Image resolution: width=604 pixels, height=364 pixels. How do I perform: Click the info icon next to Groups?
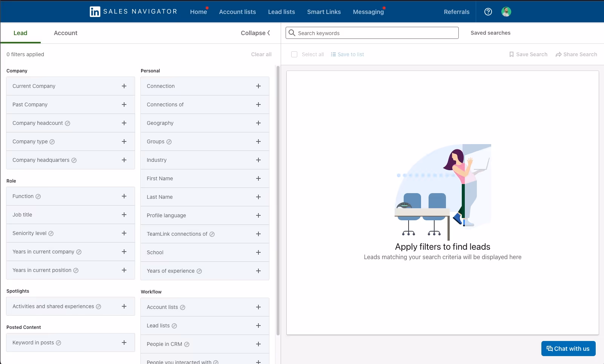point(169,142)
